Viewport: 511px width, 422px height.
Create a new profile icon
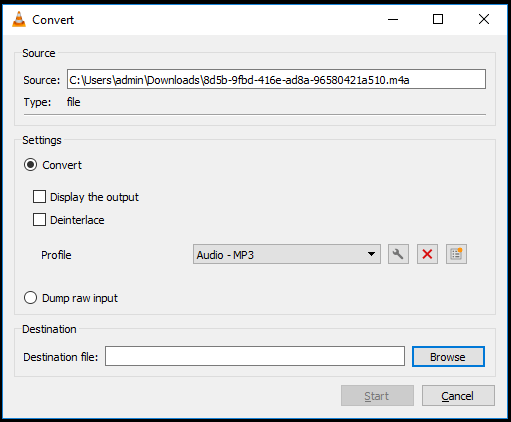point(456,254)
